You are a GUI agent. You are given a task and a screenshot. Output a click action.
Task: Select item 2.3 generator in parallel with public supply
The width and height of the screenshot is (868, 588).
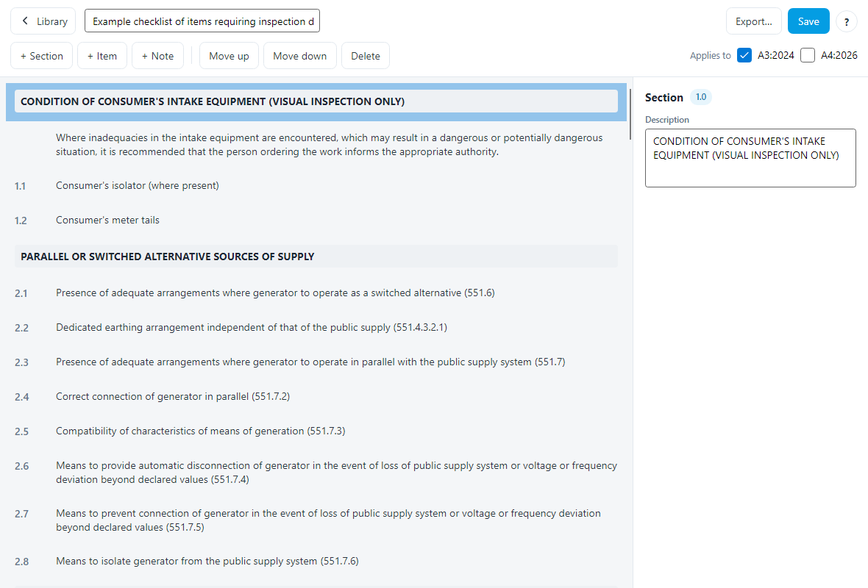click(x=316, y=362)
